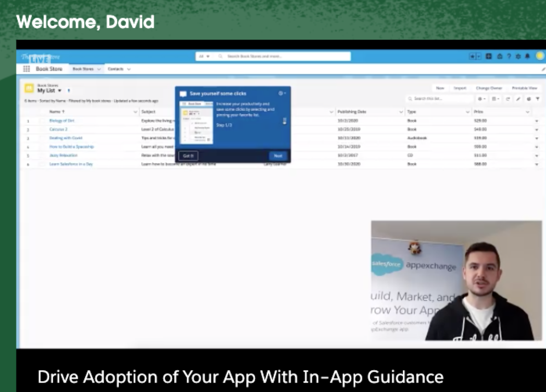Open row actions for Learn Salesforce in a Day
546x392 pixels.
(x=536, y=164)
